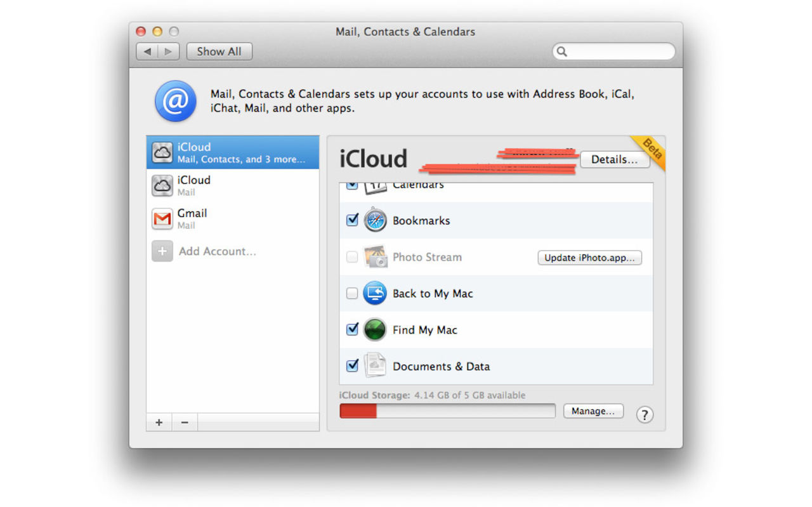Click the Documents & Data icon
Viewport: 812px width, 507px height.
pyautogui.click(x=375, y=365)
